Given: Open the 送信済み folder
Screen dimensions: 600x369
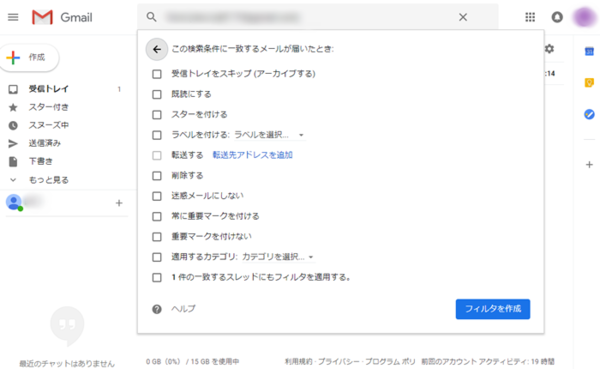Looking at the screenshot, I should click(x=45, y=143).
